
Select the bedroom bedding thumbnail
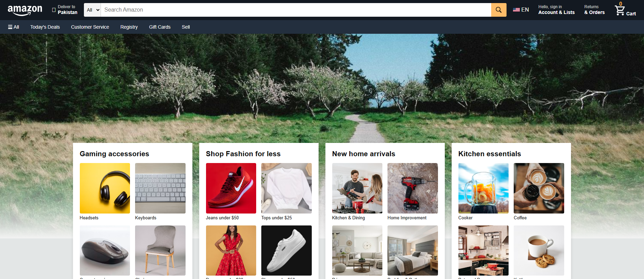click(413, 250)
